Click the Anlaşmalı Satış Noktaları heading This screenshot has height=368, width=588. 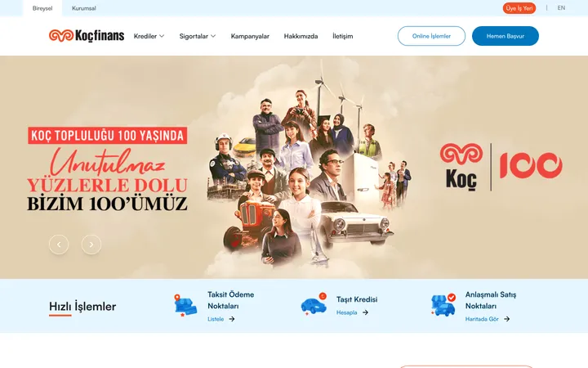491,300
